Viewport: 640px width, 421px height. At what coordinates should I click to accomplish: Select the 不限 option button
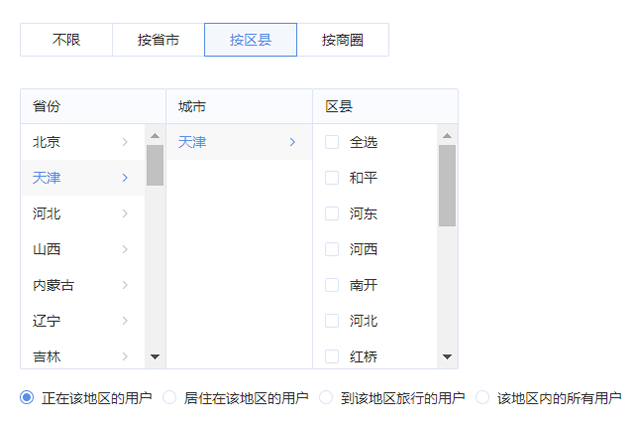pyautogui.click(x=67, y=40)
